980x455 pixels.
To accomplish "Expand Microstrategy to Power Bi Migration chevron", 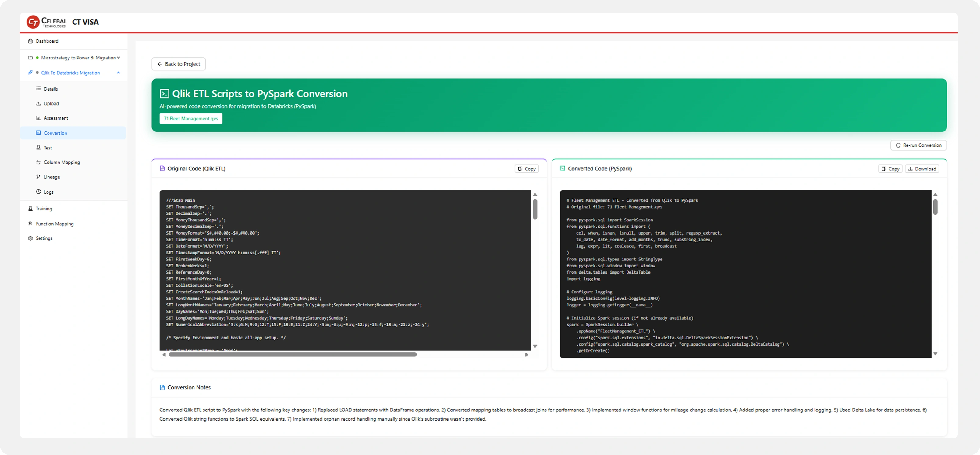I will [118, 58].
